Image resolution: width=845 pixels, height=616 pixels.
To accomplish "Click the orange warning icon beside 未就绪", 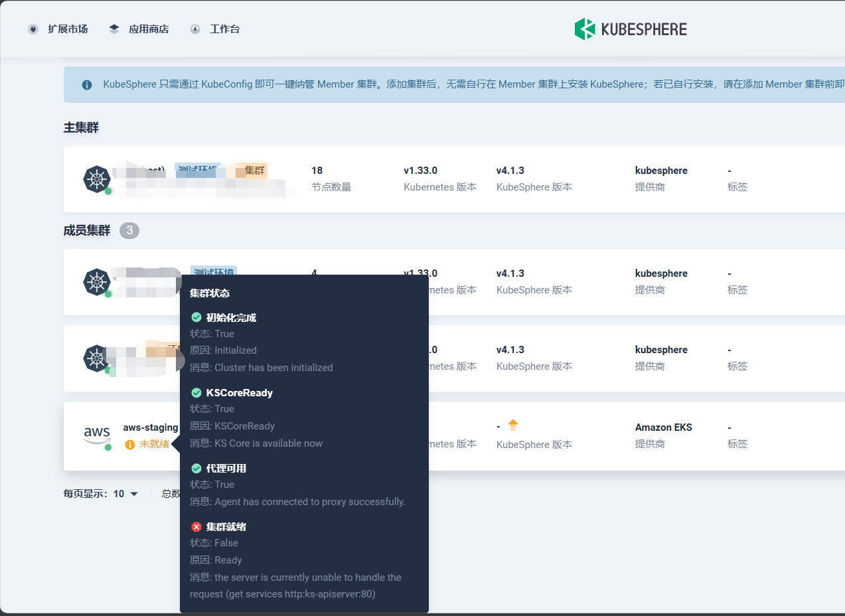I will 130,444.
